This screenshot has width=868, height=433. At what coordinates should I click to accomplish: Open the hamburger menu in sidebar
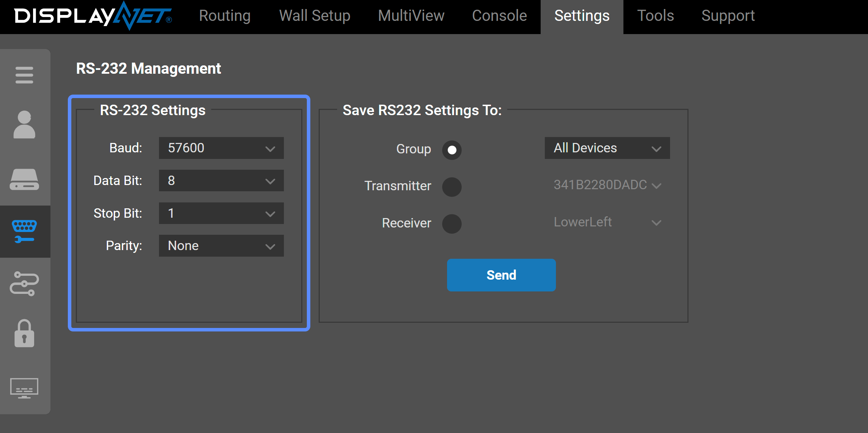[x=24, y=75]
